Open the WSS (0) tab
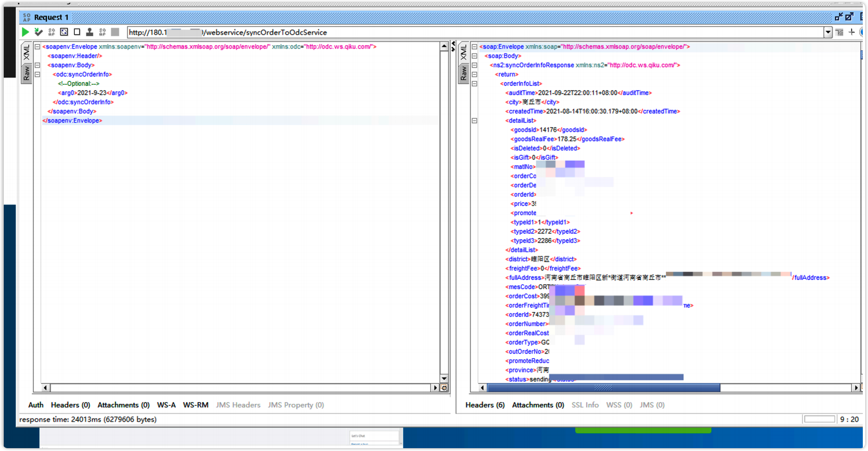Screen dimensions: 868x451 pyautogui.click(x=619, y=405)
